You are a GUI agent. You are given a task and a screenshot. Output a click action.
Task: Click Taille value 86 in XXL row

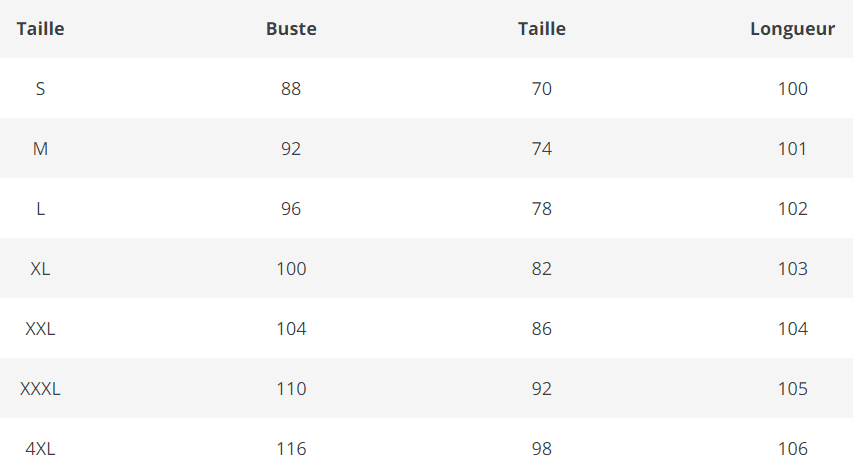541,329
